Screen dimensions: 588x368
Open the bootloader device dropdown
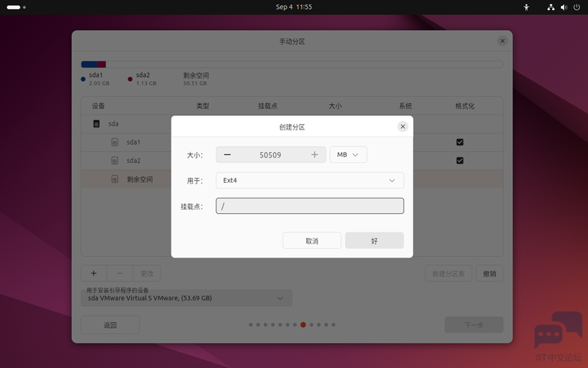(x=186, y=298)
